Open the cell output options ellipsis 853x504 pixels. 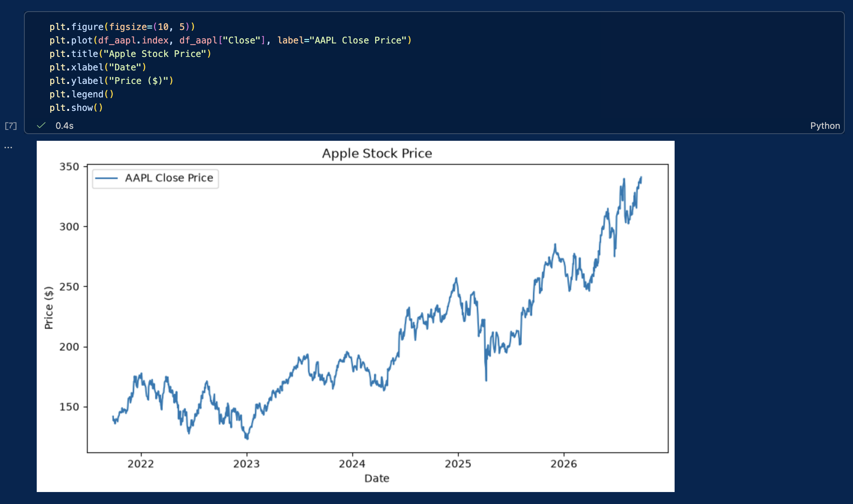tap(8, 148)
